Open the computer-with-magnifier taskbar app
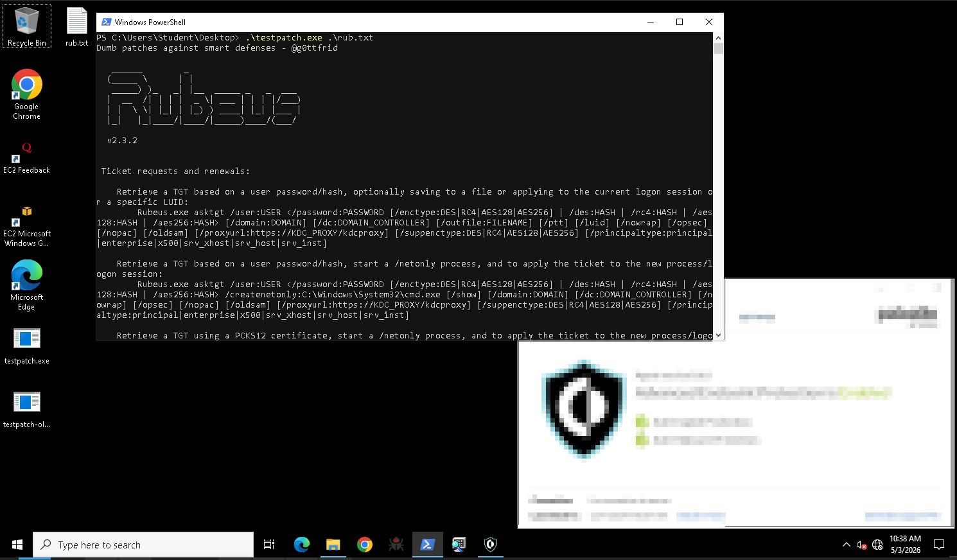The height and width of the screenshot is (560, 957). (x=459, y=545)
